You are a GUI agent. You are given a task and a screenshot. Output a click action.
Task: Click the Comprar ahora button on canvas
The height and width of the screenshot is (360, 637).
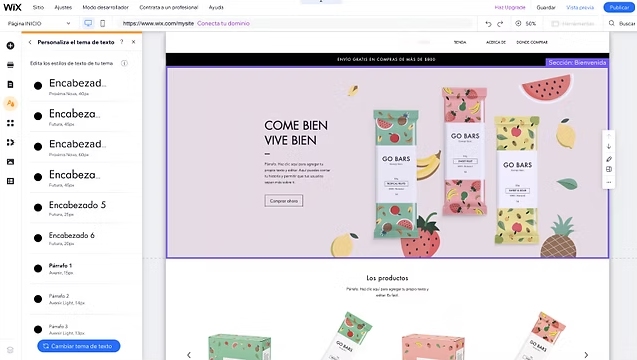tap(284, 201)
